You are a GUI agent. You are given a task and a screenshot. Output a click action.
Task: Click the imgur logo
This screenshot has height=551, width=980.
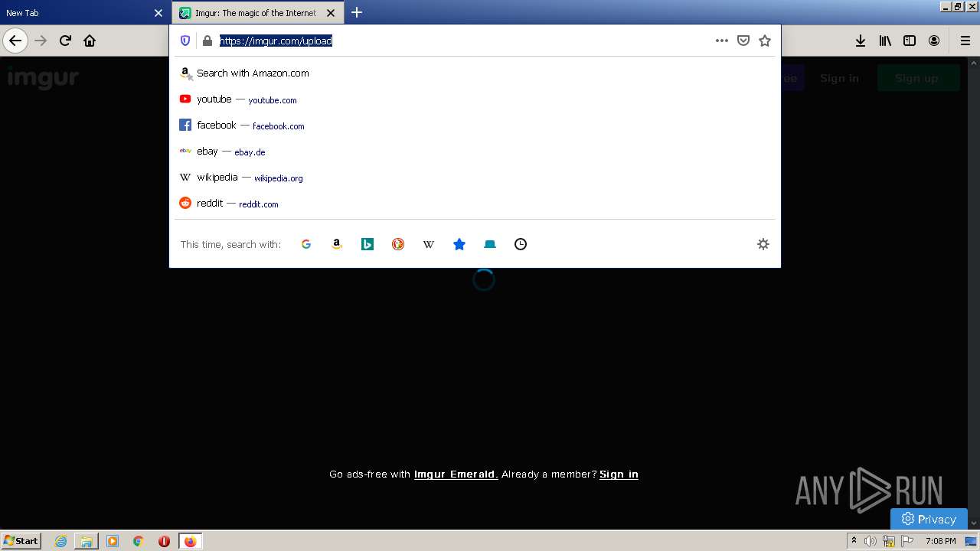[x=43, y=78]
